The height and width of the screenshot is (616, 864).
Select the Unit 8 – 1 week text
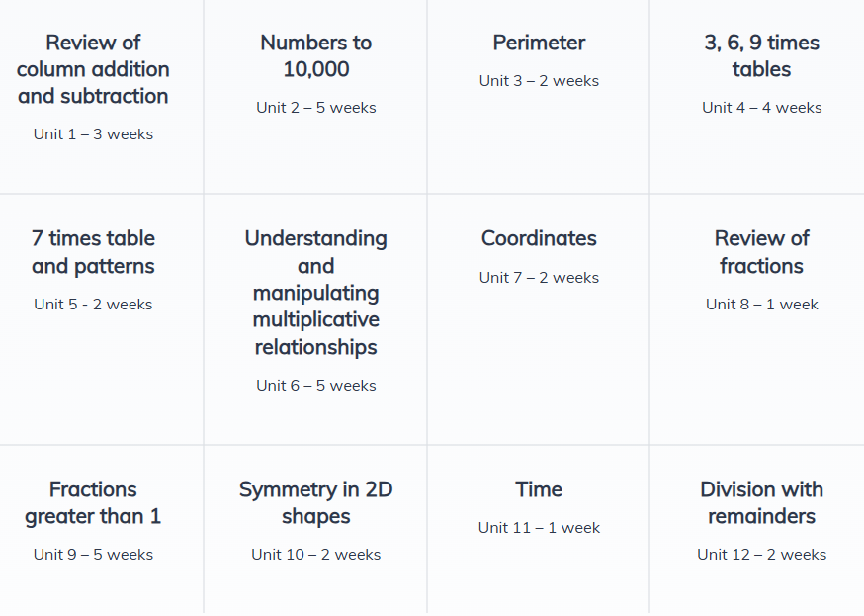(x=761, y=305)
